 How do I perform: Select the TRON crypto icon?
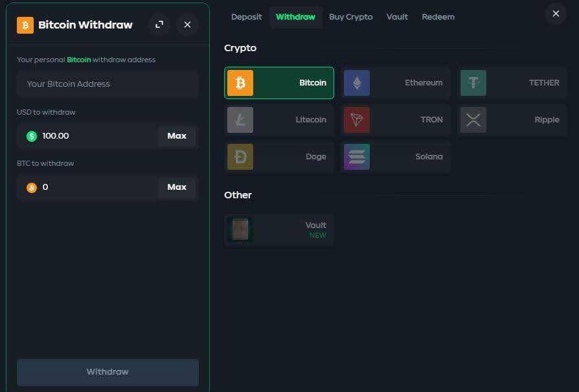click(357, 120)
